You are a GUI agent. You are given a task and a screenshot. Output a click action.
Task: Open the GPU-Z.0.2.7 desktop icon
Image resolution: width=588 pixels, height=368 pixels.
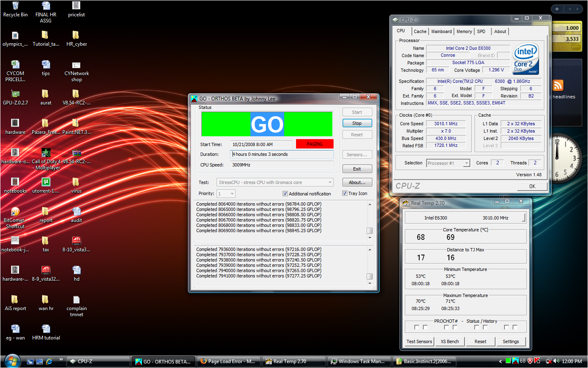coord(15,94)
